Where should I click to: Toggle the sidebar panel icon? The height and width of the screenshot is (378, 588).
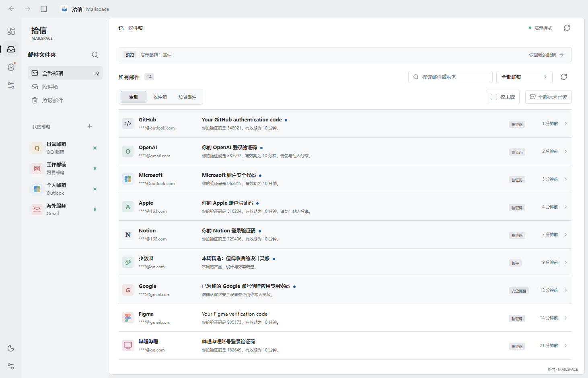click(44, 9)
